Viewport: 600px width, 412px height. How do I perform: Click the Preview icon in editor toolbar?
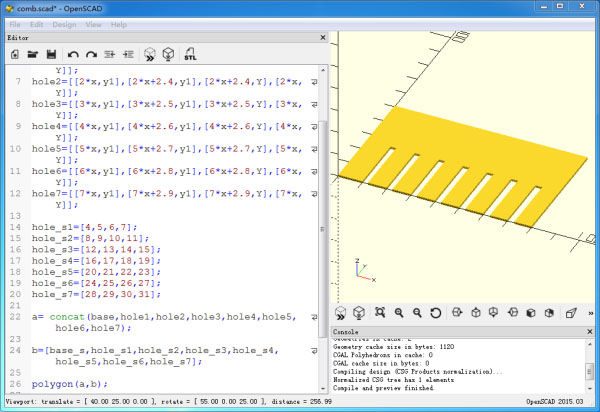150,54
